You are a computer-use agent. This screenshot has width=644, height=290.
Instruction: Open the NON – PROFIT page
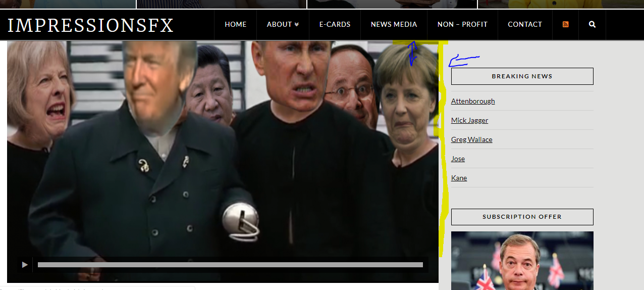pyautogui.click(x=462, y=24)
